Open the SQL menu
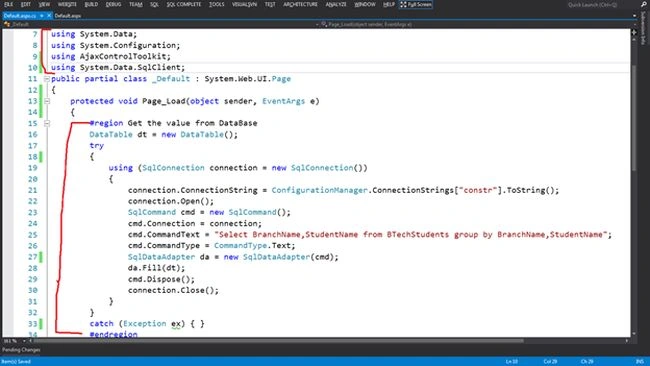 point(154,4)
